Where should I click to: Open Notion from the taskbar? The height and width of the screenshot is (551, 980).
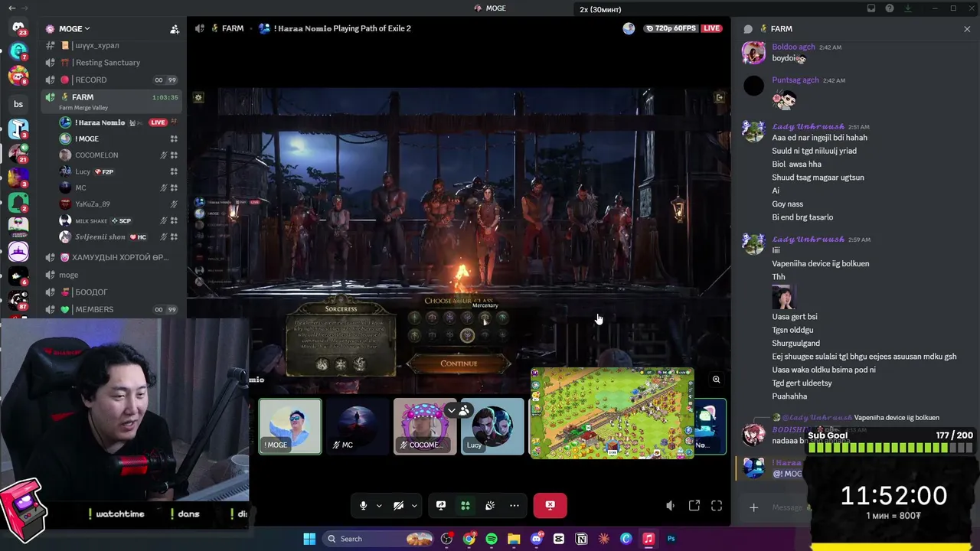pyautogui.click(x=581, y=539)
